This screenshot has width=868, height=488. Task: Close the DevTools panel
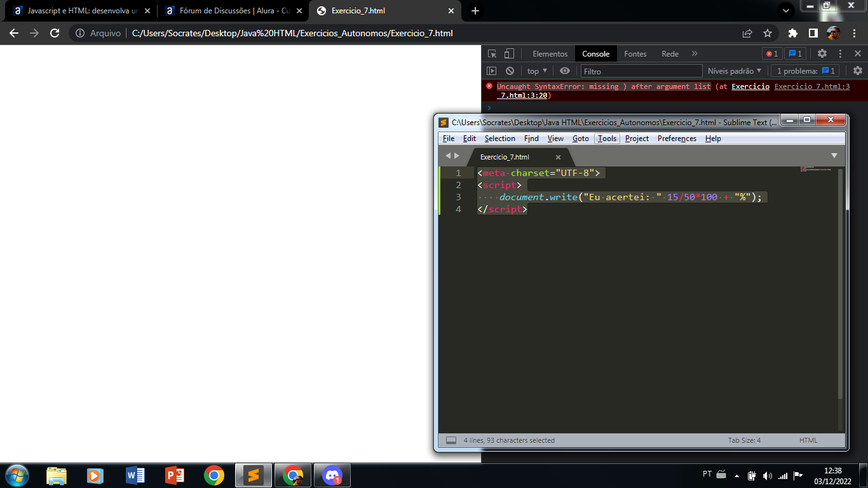(858, 54)
